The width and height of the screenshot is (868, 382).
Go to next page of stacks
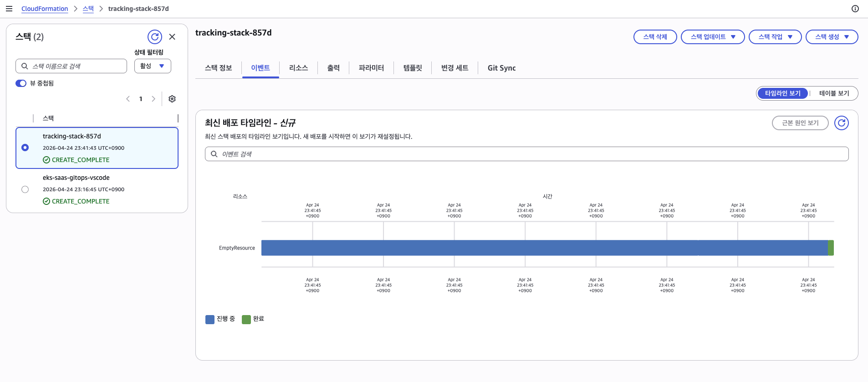tap(153, 99)
